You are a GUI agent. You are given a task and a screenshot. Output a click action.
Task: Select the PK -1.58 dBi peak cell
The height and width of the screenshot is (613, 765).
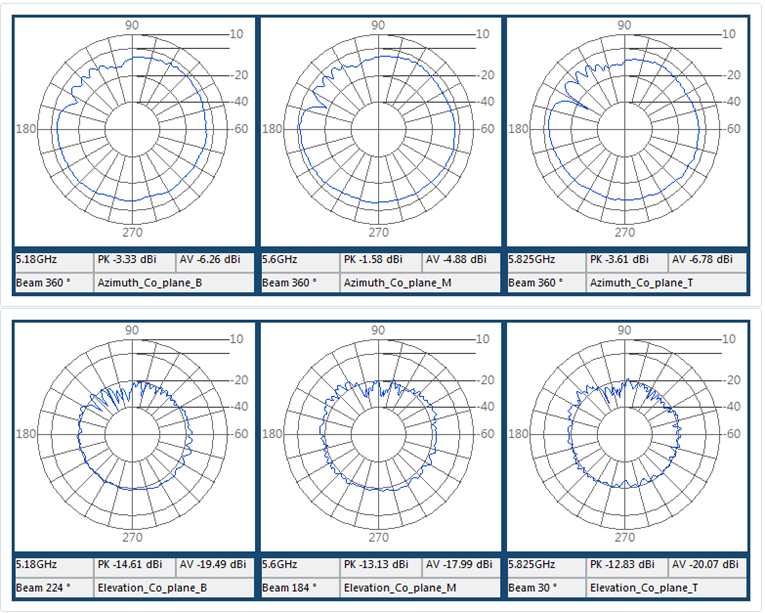coord(380,260)
